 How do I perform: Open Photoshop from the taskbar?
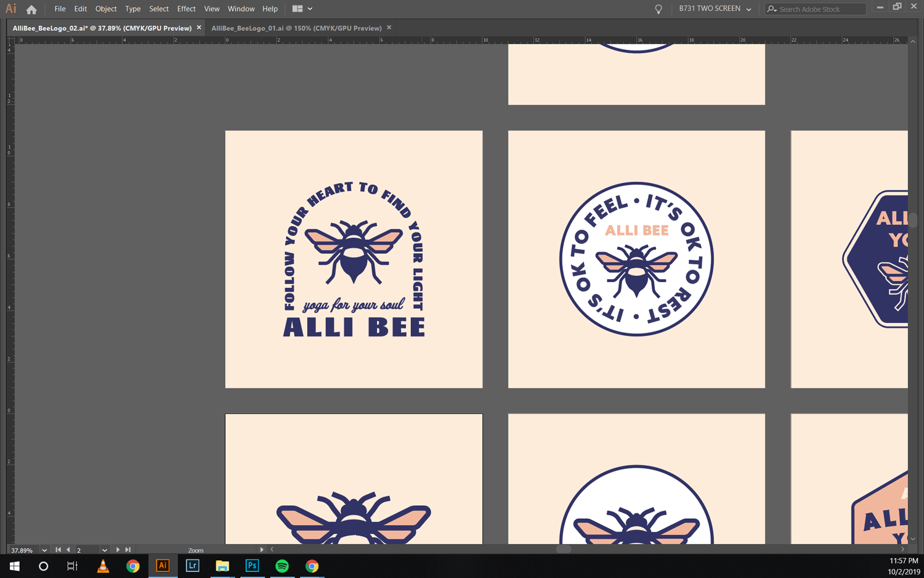coord(252,566)
